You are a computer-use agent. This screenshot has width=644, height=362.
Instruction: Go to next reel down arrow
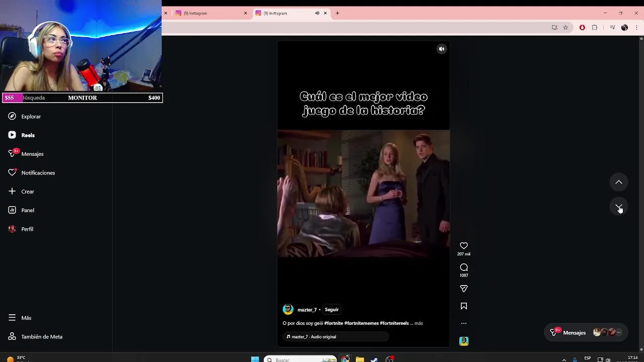point(619,207)
